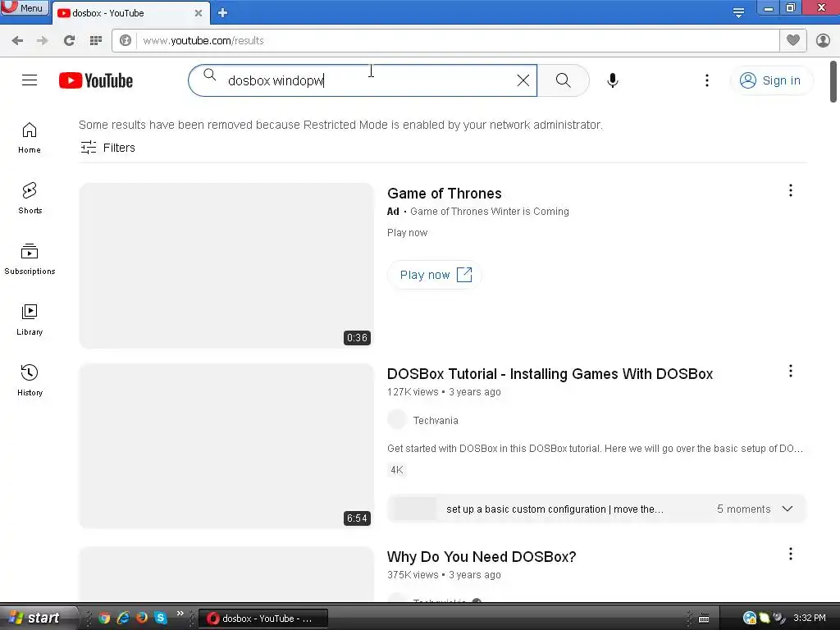
Task: Launch Internet Explorer from quick launch
Action: coord(123,618)
